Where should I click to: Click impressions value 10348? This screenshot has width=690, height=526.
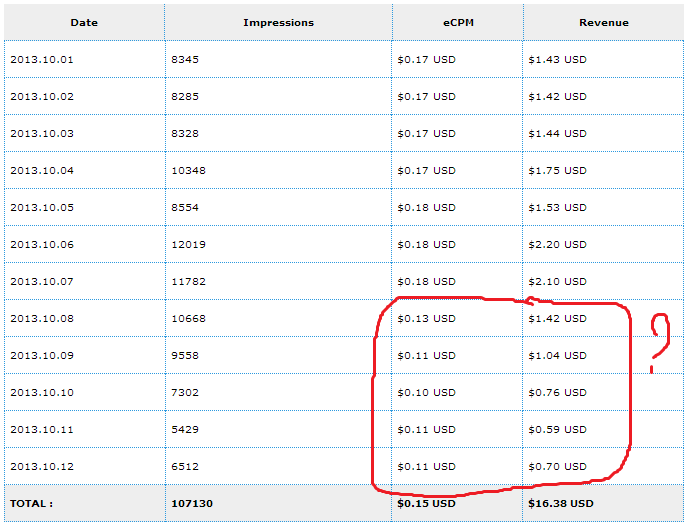point(188,170)
